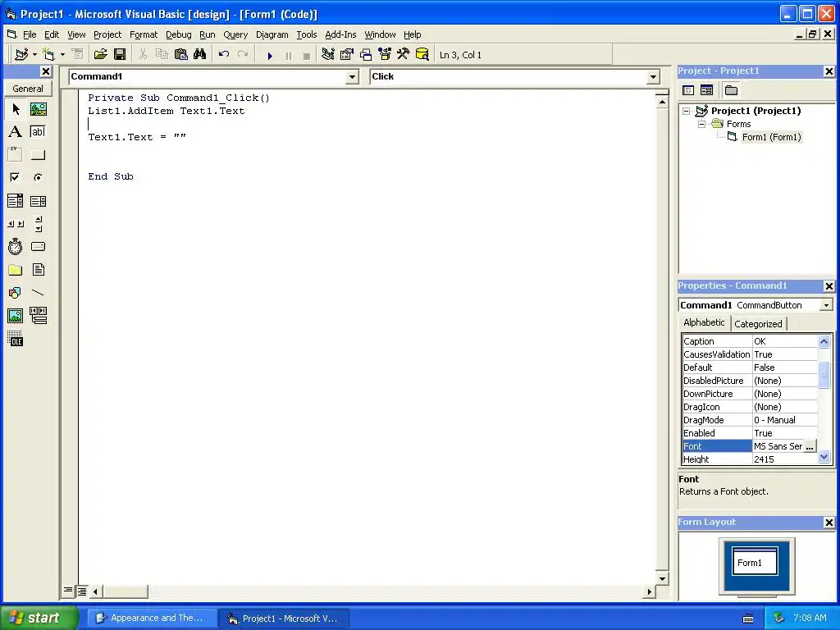Viewport: 840px width, 630px height.
Task: Open the Object Browser from the toolbar icon
Action: click(x=385, y=55)
